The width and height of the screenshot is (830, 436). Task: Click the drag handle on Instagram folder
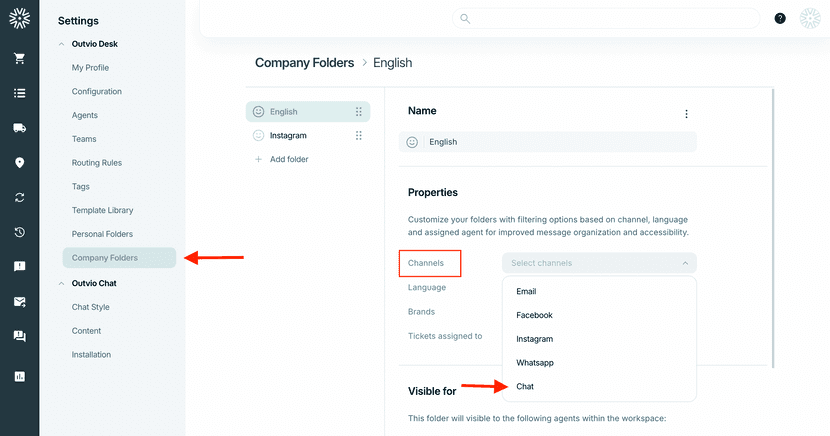click(x=358, y=135)
